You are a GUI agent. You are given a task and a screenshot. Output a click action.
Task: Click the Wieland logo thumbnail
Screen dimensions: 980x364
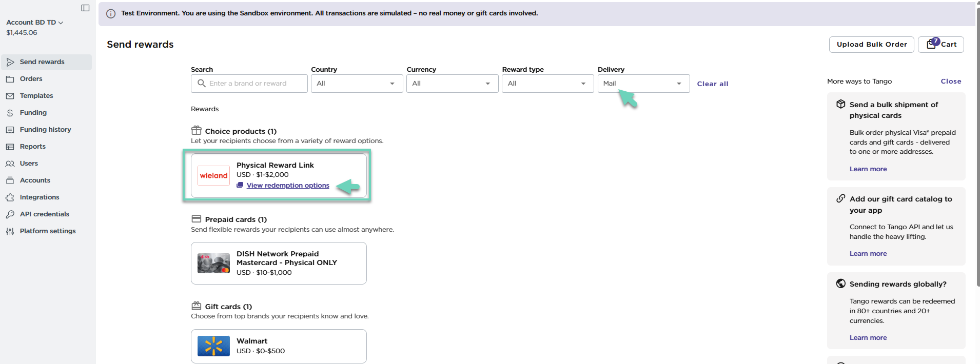pyautogui.click(x=213, y=176)
